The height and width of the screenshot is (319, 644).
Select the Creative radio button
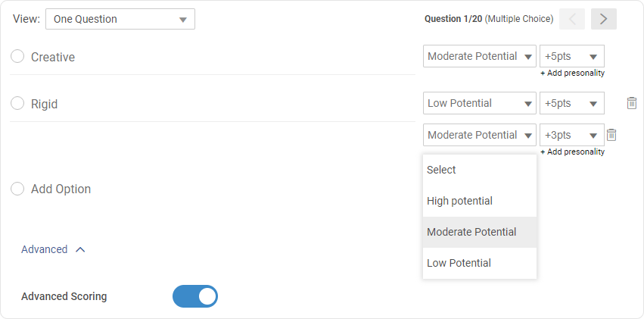click(x=17, y=57)
